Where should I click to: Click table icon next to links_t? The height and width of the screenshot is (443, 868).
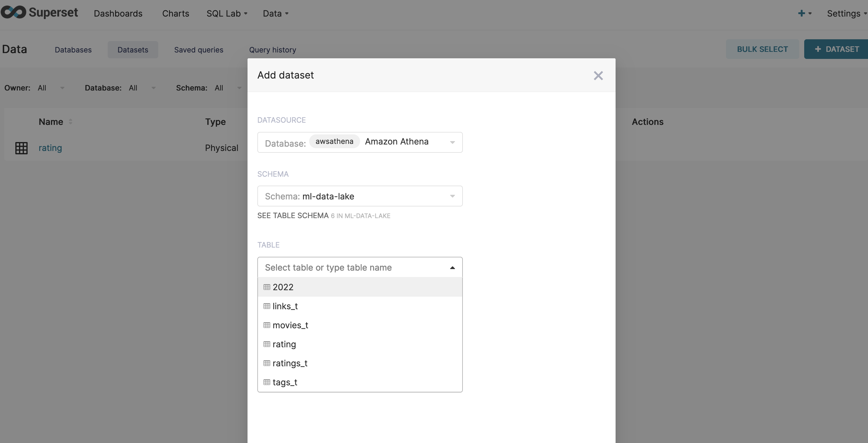(x=267, y=306)
